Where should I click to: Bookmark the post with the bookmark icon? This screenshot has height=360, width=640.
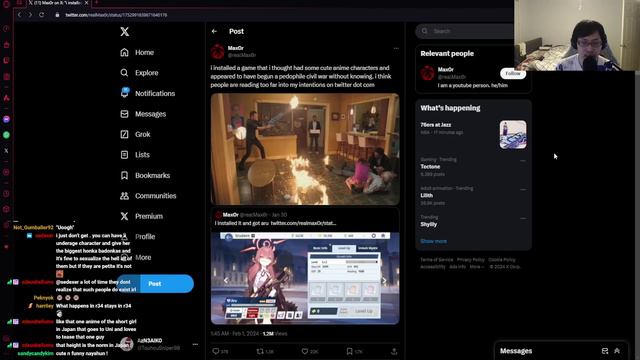click(x=349, y=351)
